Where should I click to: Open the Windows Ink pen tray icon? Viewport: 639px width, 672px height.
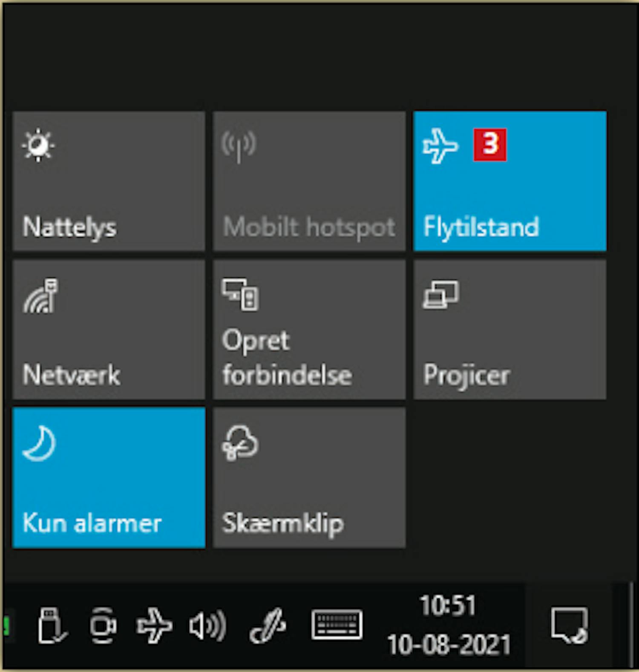coord(267,626)
